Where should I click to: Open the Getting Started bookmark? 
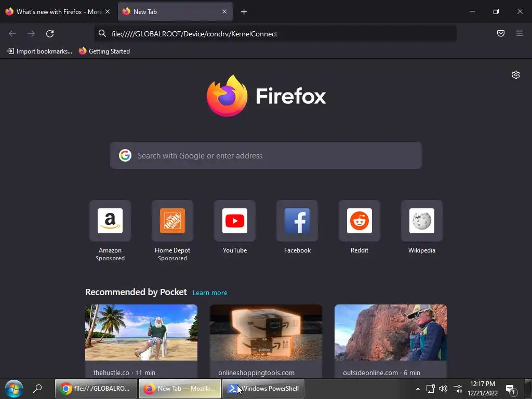point(104,51)
